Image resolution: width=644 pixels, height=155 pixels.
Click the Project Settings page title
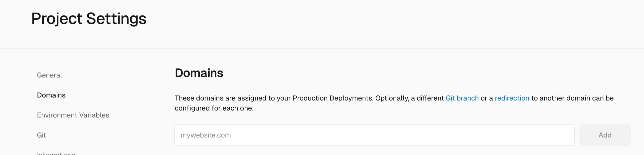pos(89,19)
